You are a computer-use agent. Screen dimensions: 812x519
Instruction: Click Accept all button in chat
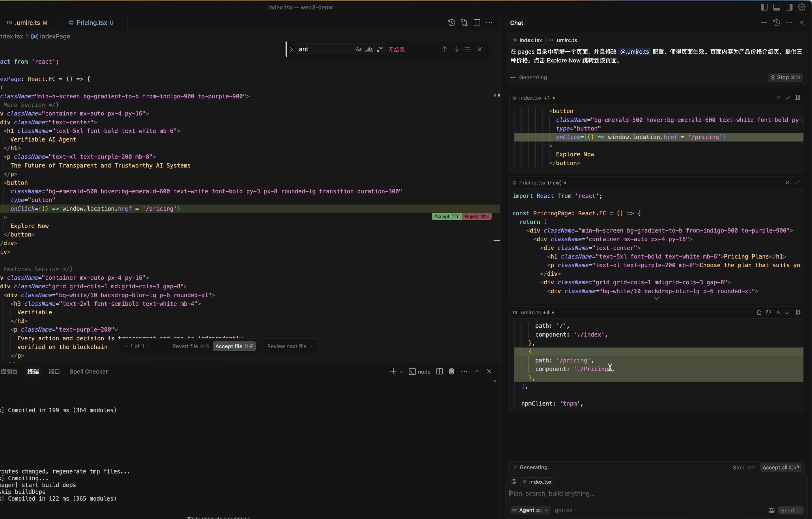tap(781, 467)
